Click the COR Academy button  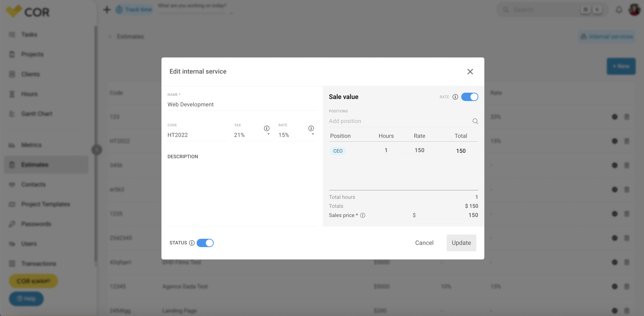33,281
